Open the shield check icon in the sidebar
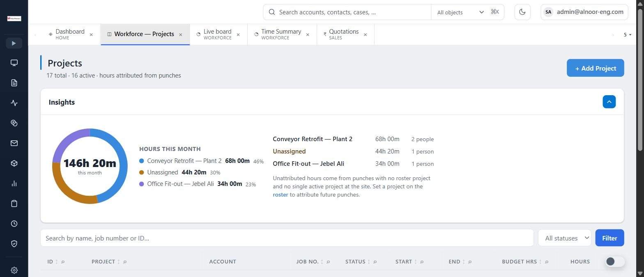Screen dimensions: 644x277 coord(14,244)
